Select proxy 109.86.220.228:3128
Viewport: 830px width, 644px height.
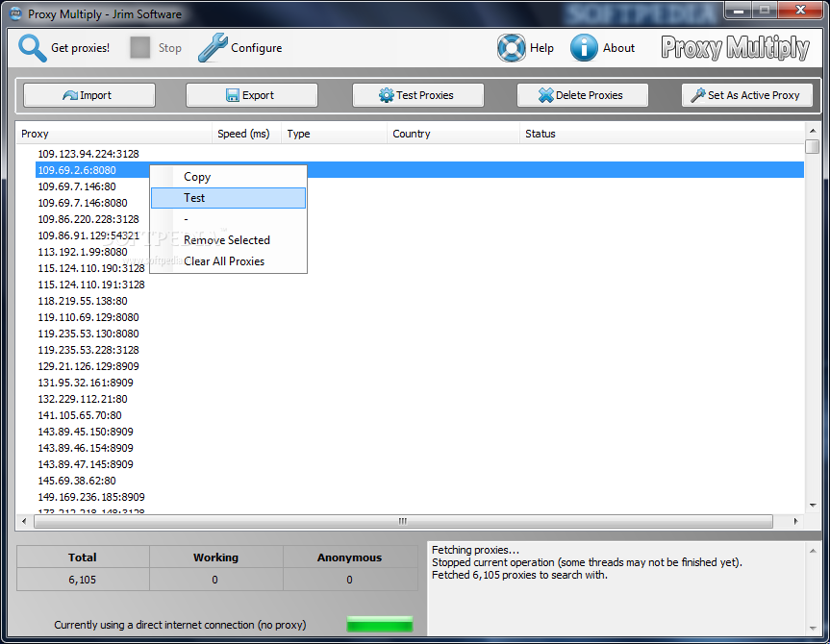[x=88, y=219]
